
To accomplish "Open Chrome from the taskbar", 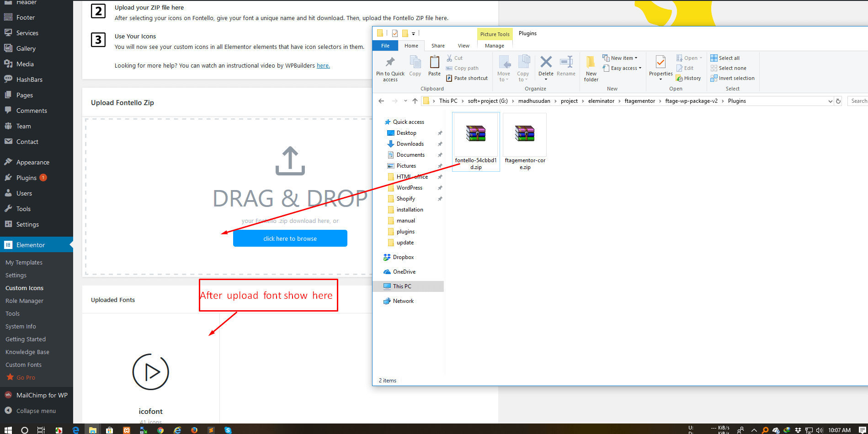I will pyautogui.click(x=160, y=430).
